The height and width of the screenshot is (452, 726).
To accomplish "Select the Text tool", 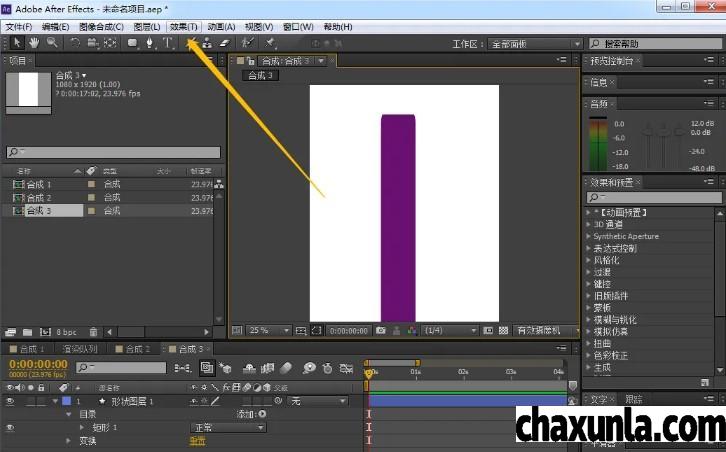I will [x=168, y=43].
